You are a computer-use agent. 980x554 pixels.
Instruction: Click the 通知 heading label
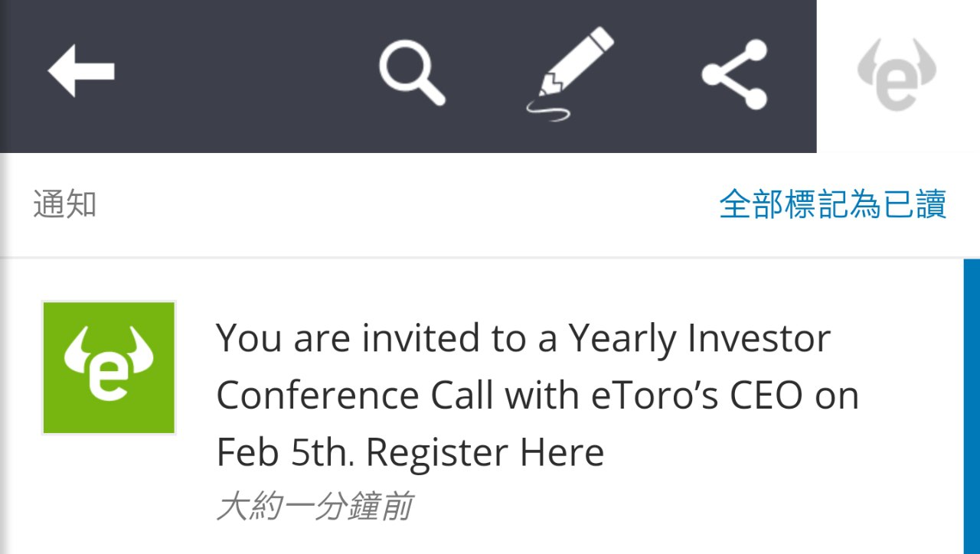pyautogui.click(x=65, y=205)
